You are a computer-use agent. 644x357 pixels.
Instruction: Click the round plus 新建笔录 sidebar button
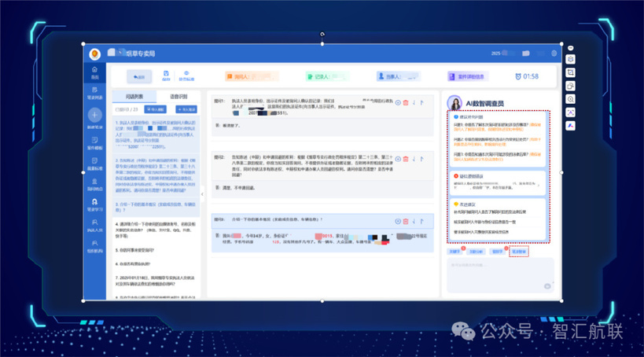coord(94,115)
